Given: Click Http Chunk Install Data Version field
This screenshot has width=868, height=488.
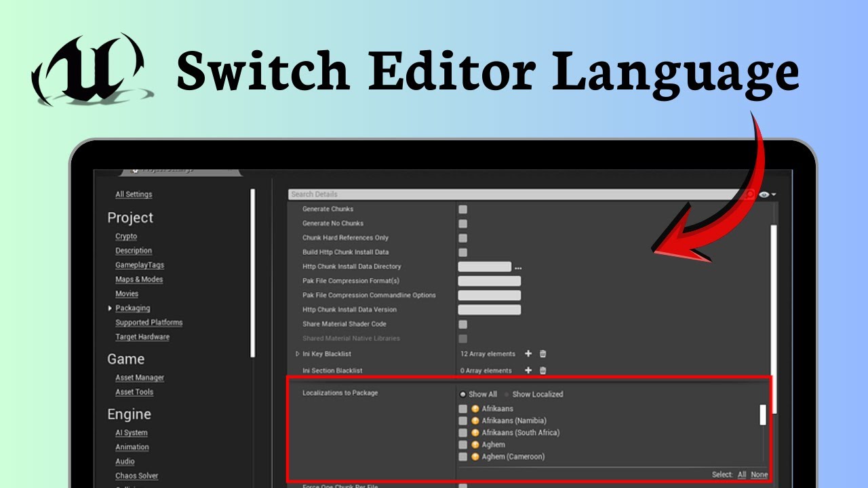Looking at the screenshot, I should point(490,310).
